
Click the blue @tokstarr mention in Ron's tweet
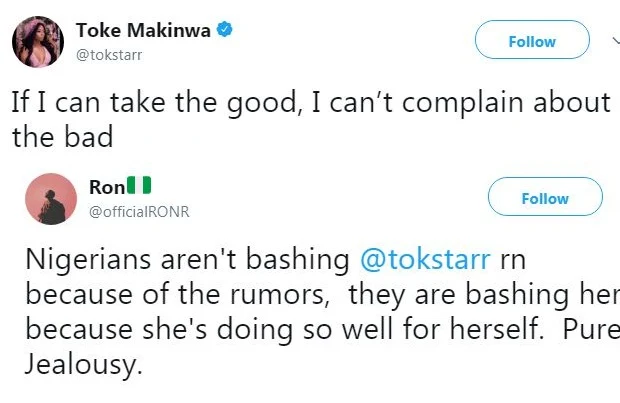[425, 262]
